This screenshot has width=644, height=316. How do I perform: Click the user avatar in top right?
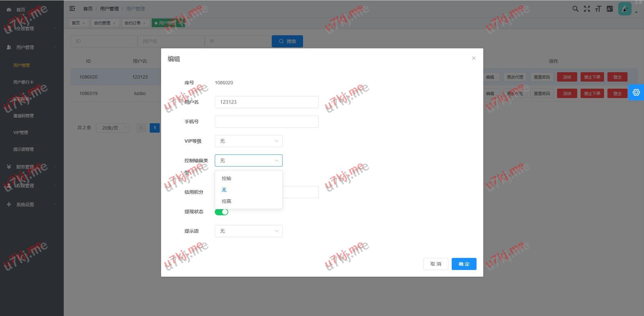tap(625, 9)
